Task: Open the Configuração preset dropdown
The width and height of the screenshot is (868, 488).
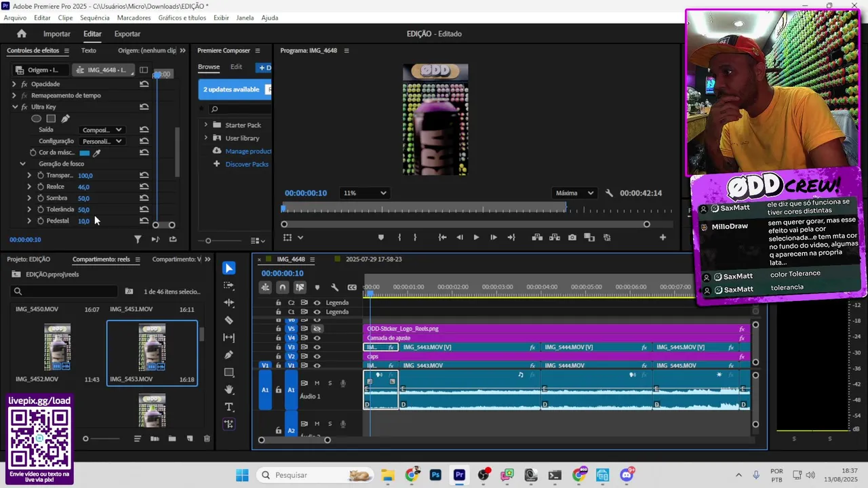Action: pos(102,142)
